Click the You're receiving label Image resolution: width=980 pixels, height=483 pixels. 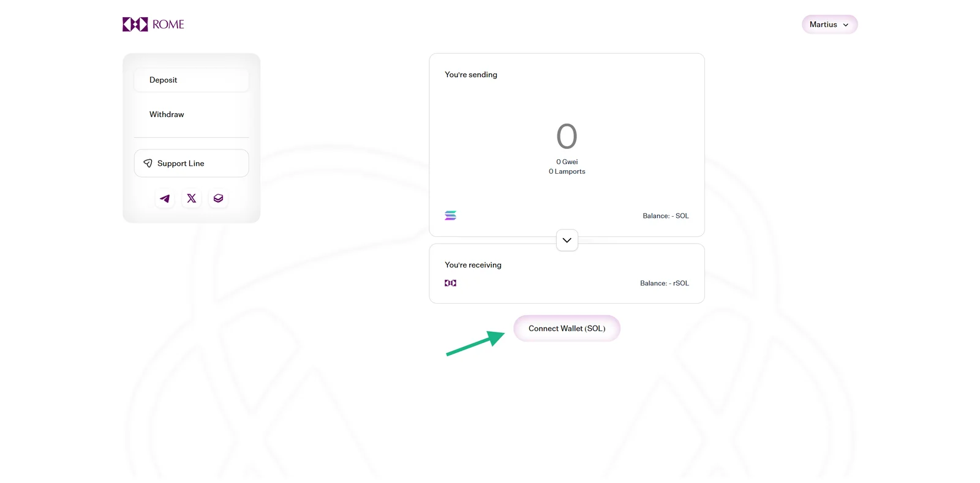pos(473,265)
